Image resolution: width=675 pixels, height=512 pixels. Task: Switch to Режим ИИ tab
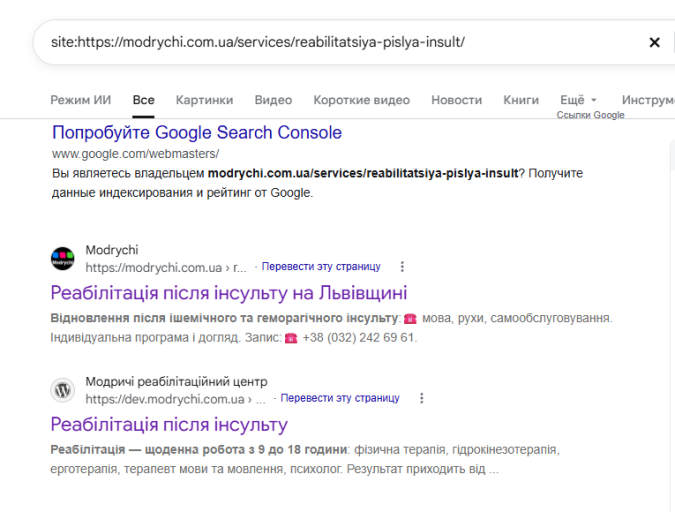pos(81,100)
